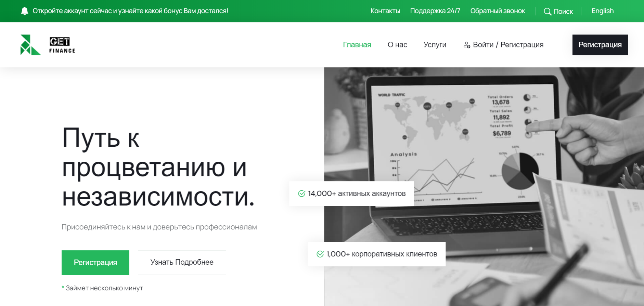The image size is (644, 306).
Task: Click the search magnifier icon
Action: tap(547, 12)
